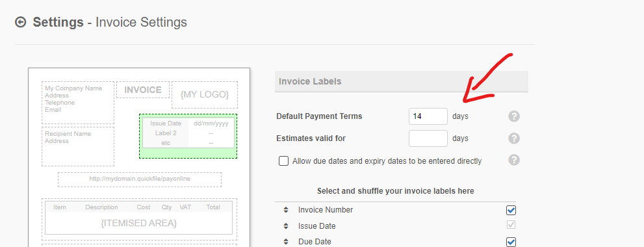Click the Estimates valid for days field

tap(428, 138)
